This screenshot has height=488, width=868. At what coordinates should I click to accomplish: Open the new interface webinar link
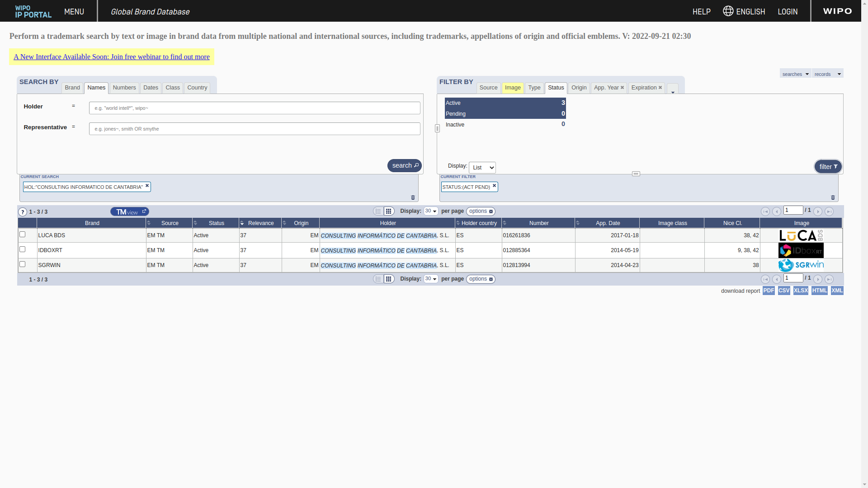click(112, 57)
